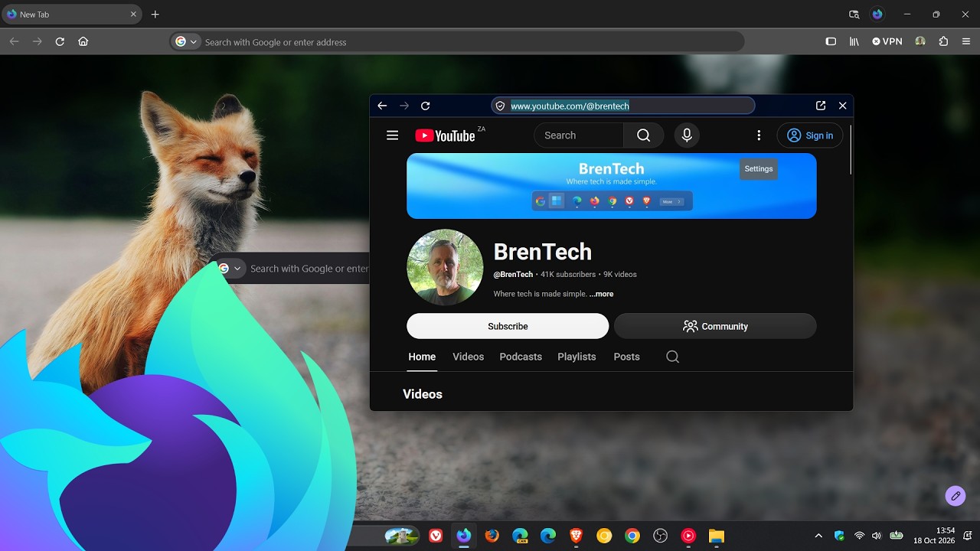Click the BrenTech channel profile picture
980x551 pixels.
pos(445,267)
